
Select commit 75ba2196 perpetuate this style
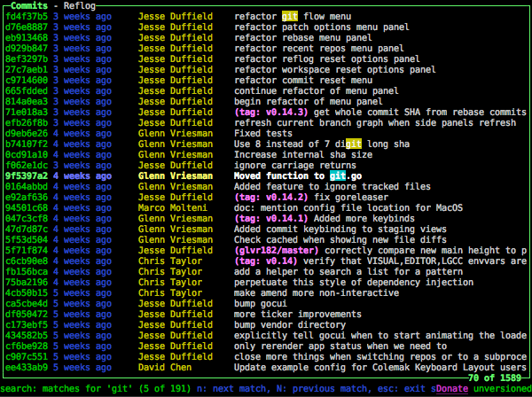(x=266, y=282)
